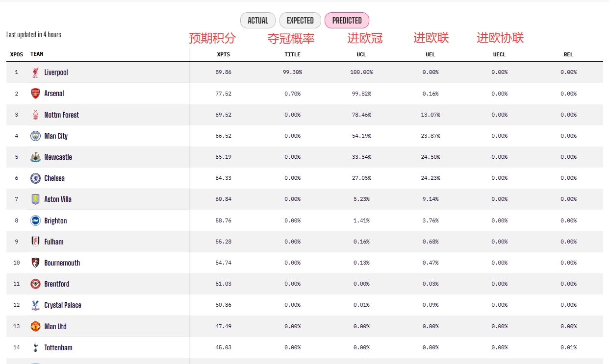Click the Newcastle crest icon
This screenshot has width=609, height=364.
click(x=35, y=157)
